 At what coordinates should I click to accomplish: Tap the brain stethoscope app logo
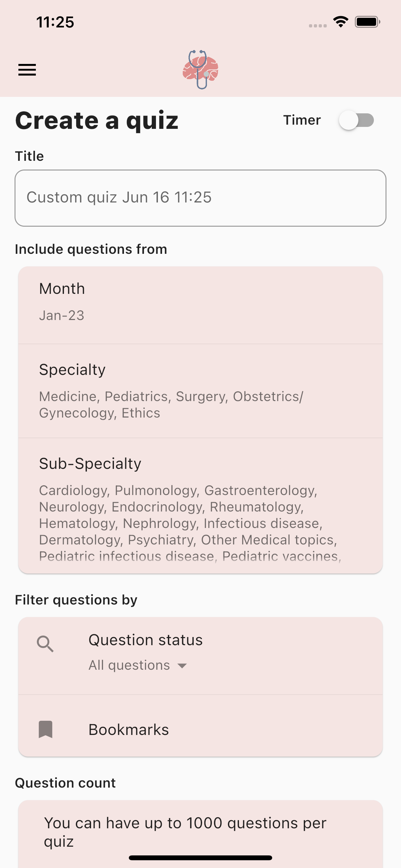(x=200, y=70)
